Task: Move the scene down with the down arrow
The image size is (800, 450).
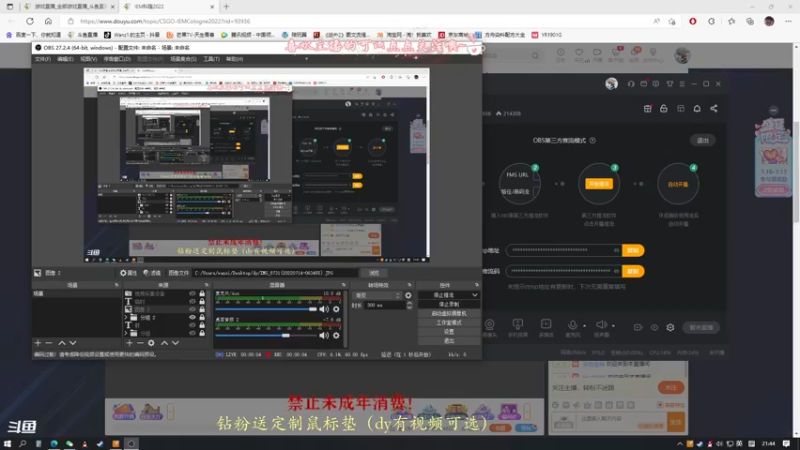Action: 73,343
